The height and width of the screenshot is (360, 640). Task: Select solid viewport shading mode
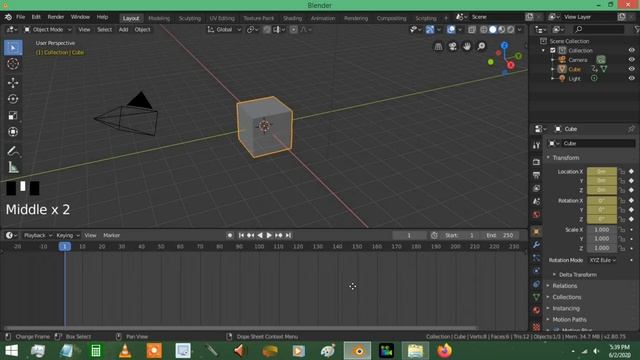493,29
